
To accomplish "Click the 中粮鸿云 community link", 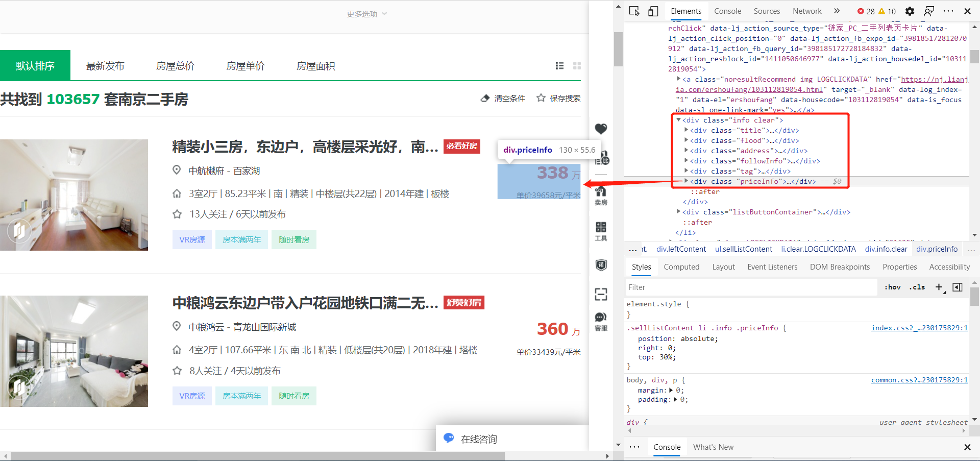I will [x=206, y=327].
